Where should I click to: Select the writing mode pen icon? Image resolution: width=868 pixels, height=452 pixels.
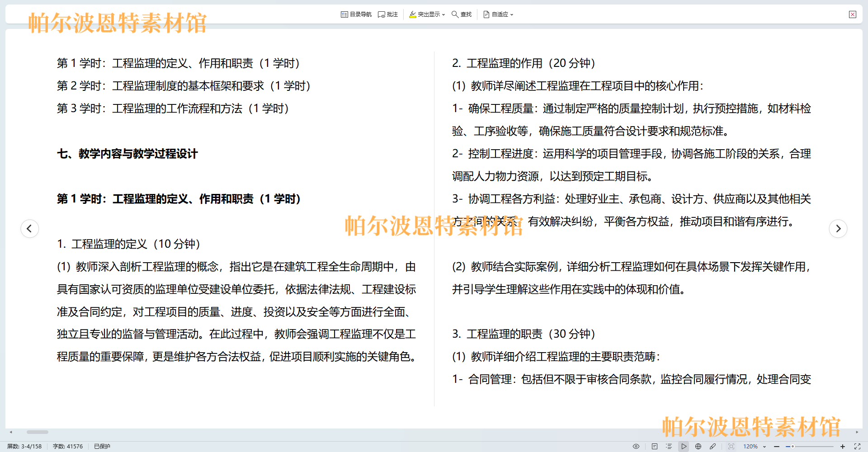713,446
